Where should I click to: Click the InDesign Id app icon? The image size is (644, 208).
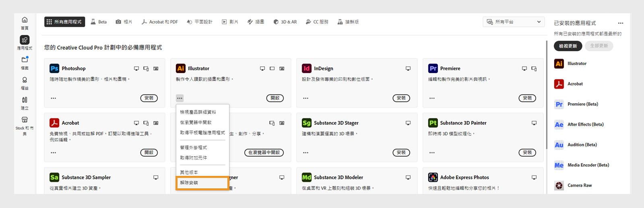307,68
